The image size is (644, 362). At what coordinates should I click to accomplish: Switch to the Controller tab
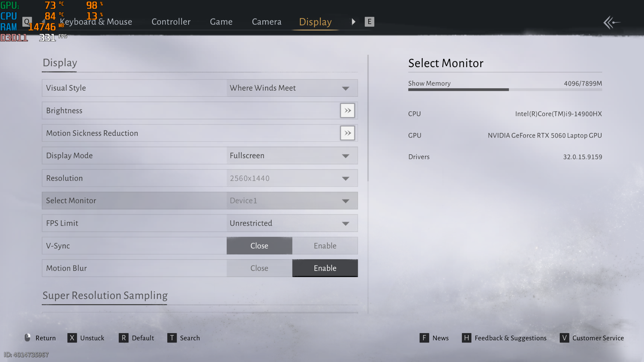click(171, 22)
